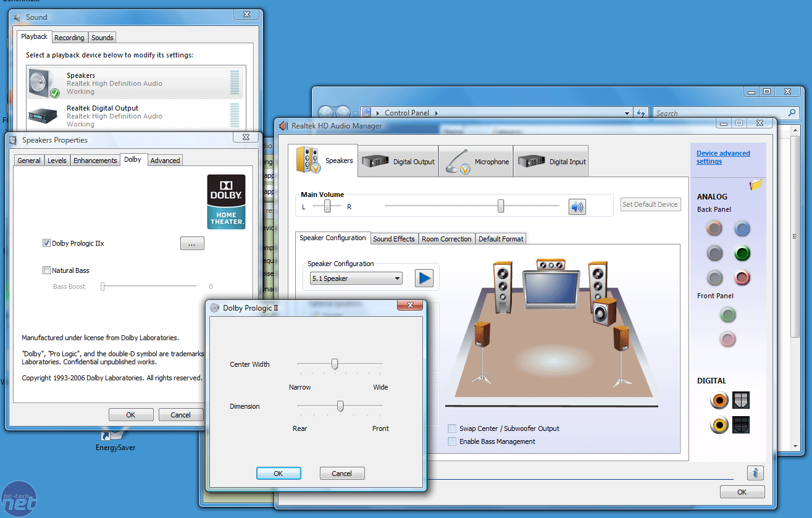The height and width of the screenshot is (518, 812).
Task: Switch to Digital Output device tab
Action: pos(398,161)
